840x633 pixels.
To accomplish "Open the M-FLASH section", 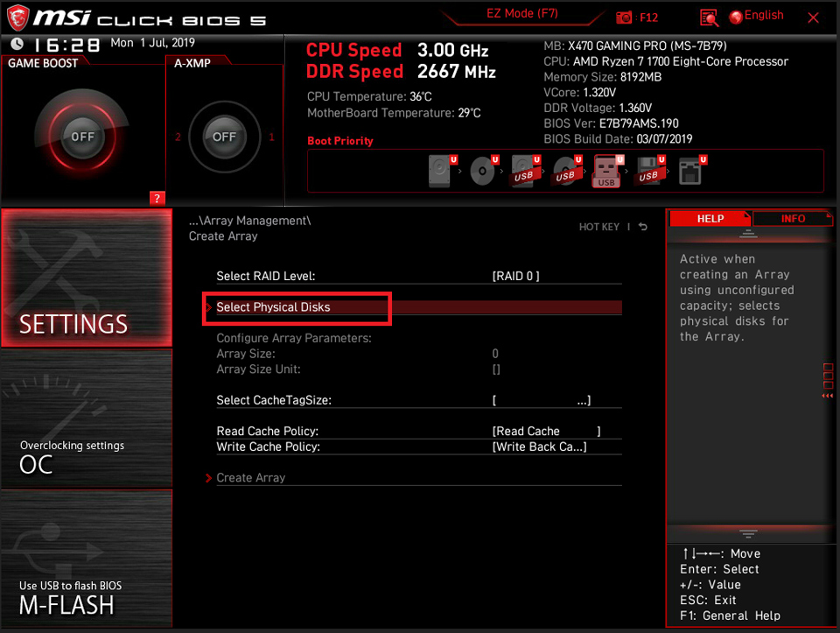I will tap(87, 559).
